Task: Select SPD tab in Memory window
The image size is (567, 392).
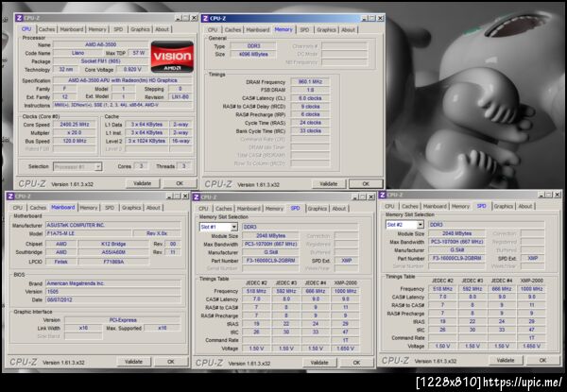Action: coord(304,29)
